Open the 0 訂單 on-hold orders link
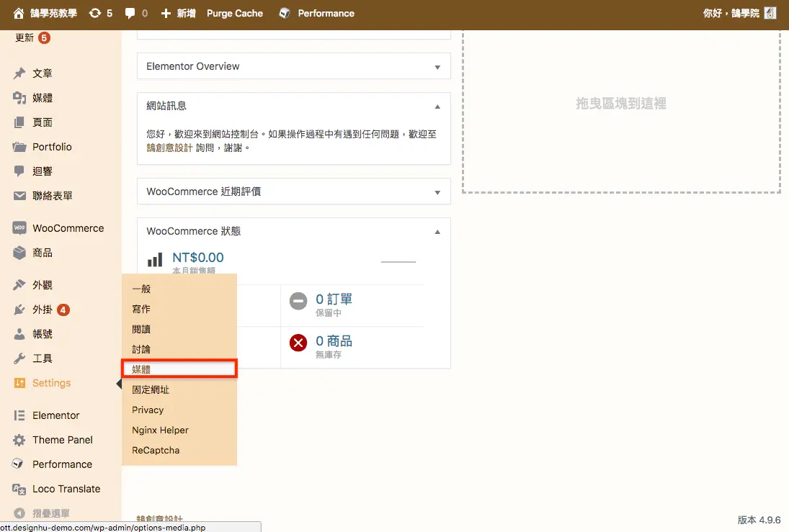Viewport: 789px width, 532px height. point(334,299)
